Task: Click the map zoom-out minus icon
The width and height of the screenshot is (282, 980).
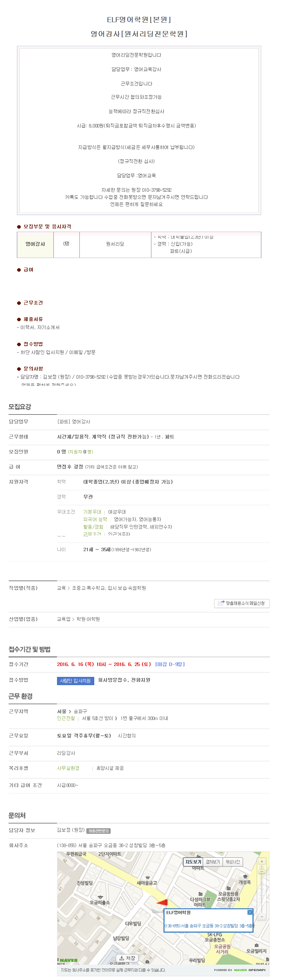Action: [262, 917]
